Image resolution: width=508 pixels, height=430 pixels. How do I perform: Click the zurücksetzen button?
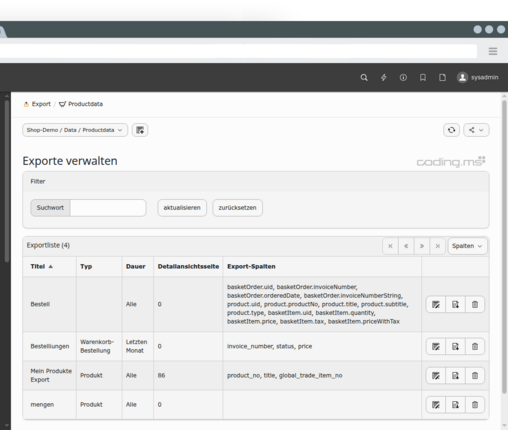pyautogui.click(x=237, y=208)
